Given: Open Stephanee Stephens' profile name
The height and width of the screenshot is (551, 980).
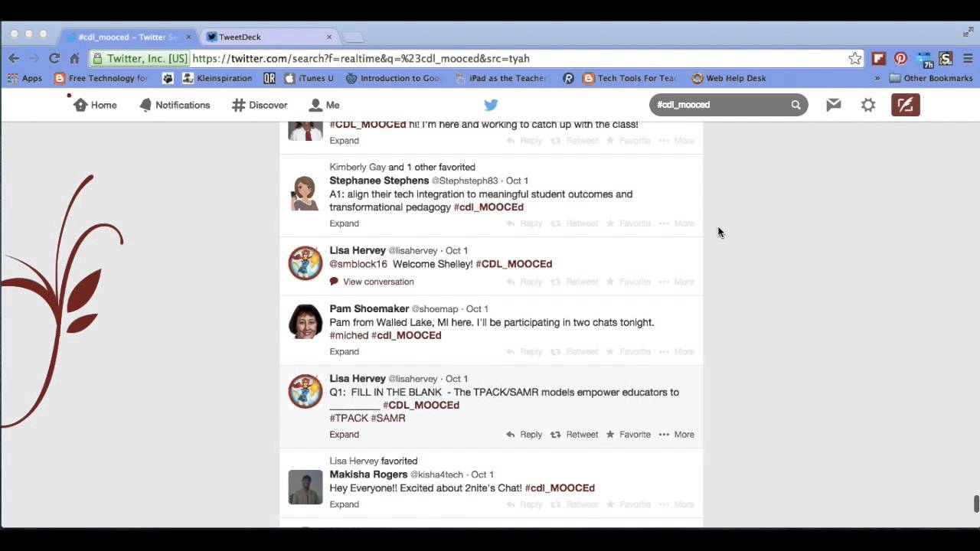Looking at the screenshot, I should [x=379, y=181].
